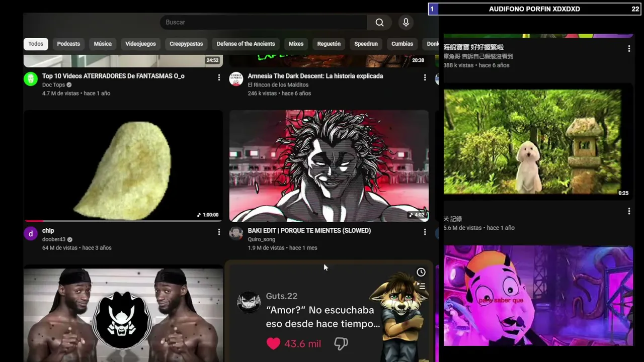Click the AUDIFONO PORFIN XDXDXD overlay title
The height and width of the screenshot is (362, 644).
pyautogui.click(x=534, y=9)
